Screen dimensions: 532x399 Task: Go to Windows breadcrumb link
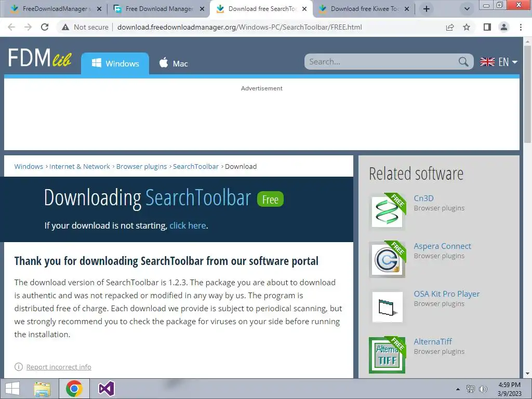pos(29,166)
